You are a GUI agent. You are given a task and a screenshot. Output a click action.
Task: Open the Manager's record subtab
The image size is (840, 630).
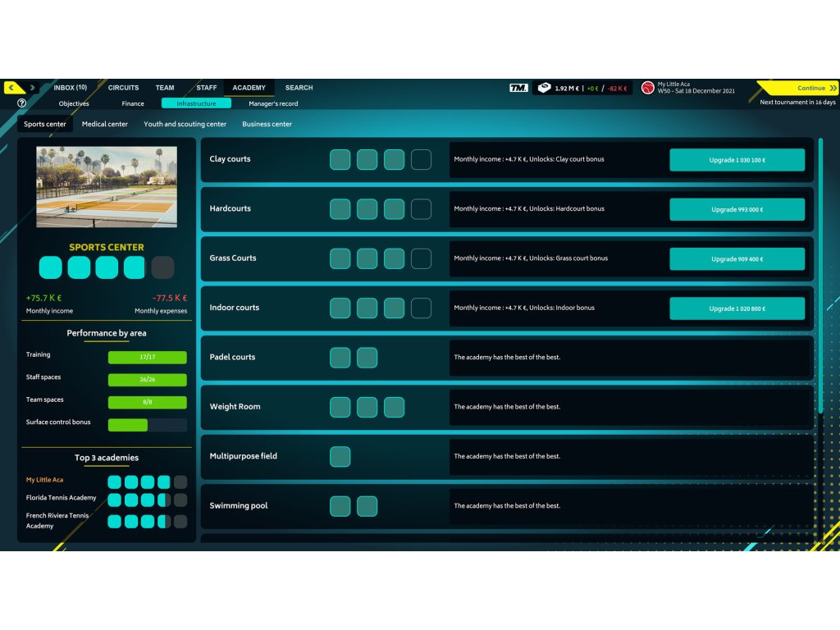point(273,103)
